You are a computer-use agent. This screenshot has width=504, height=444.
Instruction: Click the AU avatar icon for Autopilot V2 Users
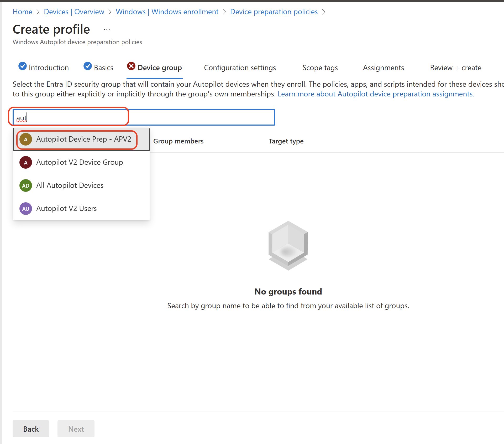[25, 208]
